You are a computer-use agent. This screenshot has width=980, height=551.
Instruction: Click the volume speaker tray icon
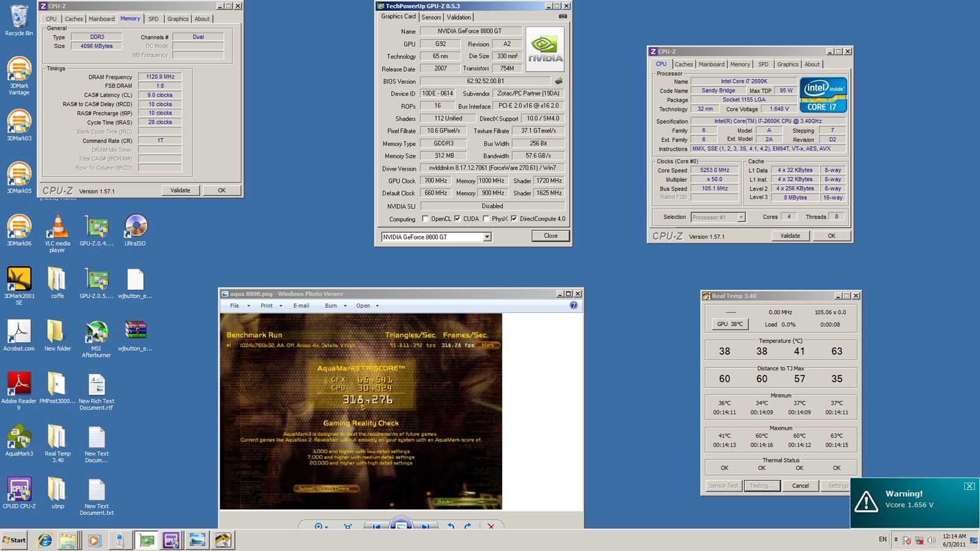pos(932,540)
